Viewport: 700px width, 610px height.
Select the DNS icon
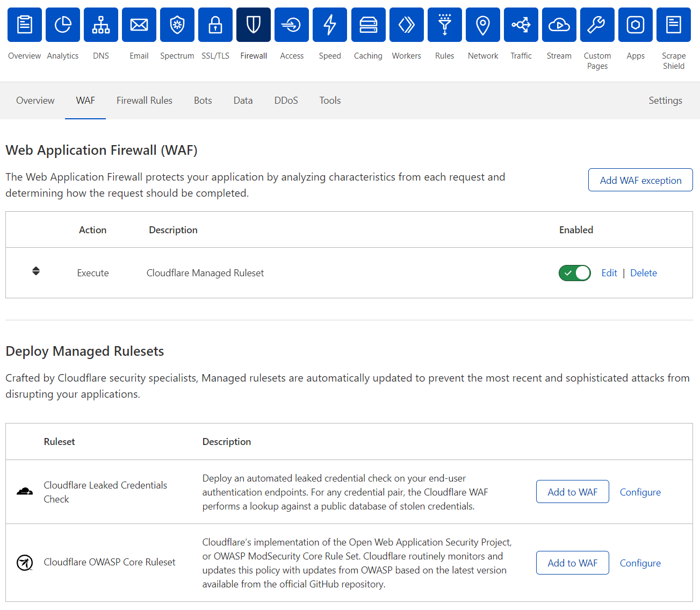coord(100,24)
